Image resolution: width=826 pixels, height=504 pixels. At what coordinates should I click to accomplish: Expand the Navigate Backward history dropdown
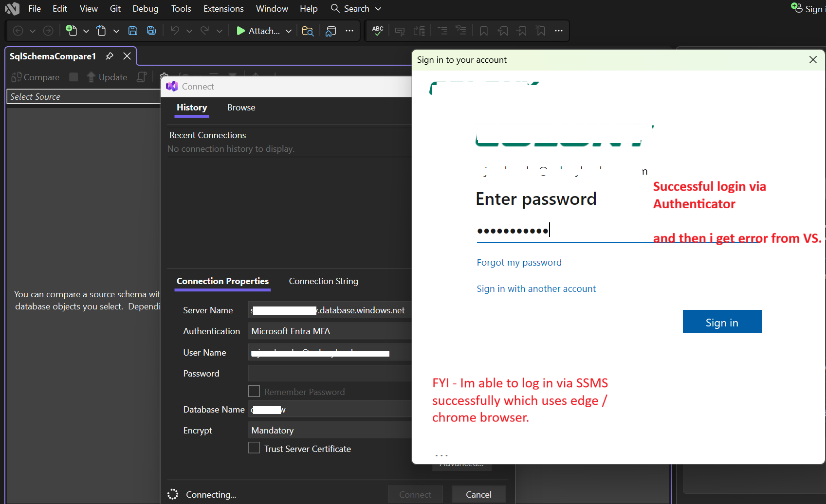33,31
